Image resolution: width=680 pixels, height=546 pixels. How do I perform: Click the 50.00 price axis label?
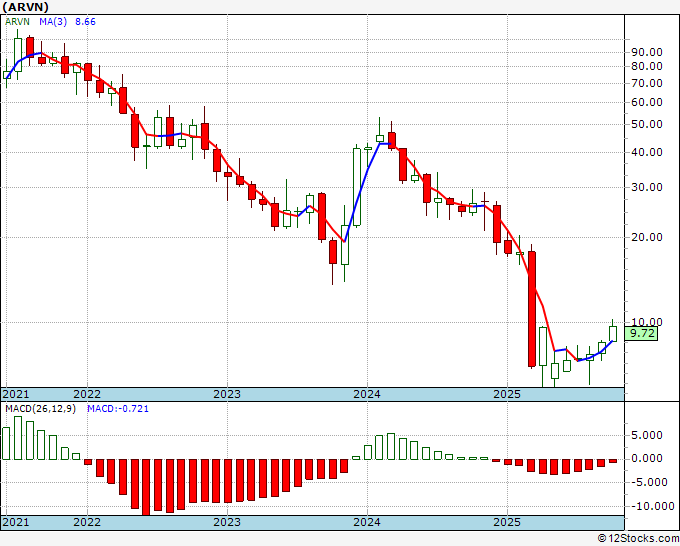point(647,125)
